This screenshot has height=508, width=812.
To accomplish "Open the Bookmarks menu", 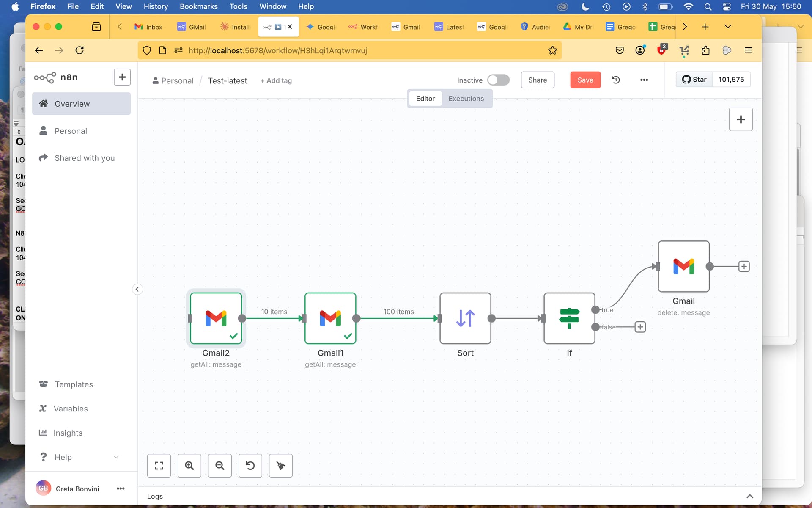I will (198, 6).
